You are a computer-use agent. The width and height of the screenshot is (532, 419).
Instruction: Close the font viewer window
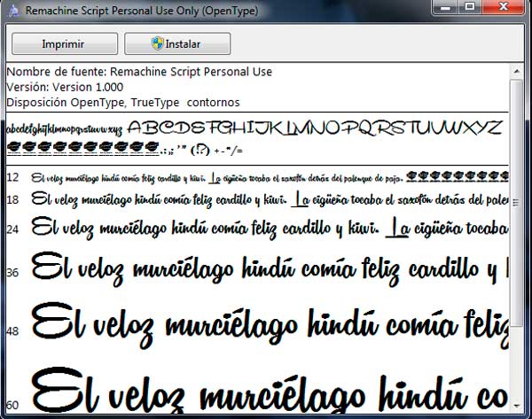click(x=503, y=7)
